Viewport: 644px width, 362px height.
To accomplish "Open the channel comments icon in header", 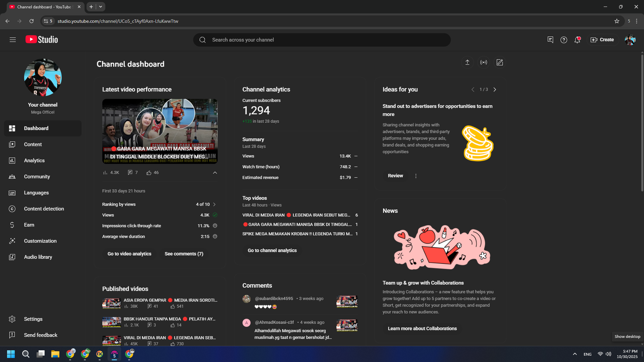I will point(550,40).
